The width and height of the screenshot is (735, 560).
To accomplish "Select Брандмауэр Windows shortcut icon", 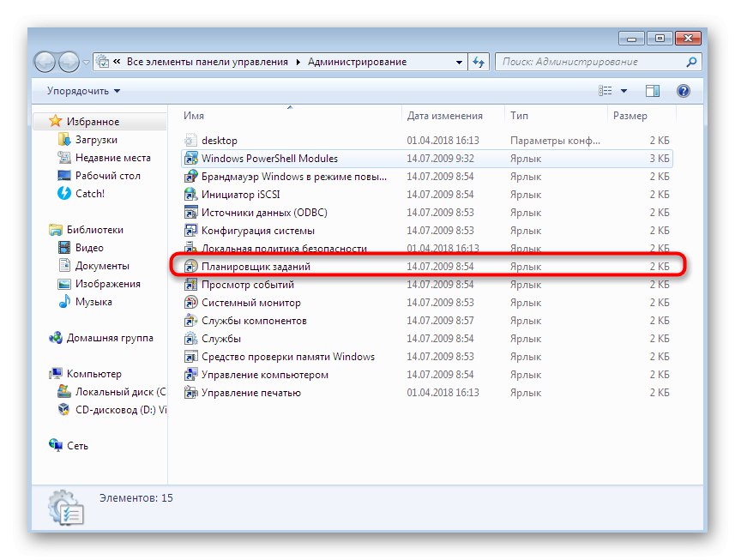I will tap(190, 176).
